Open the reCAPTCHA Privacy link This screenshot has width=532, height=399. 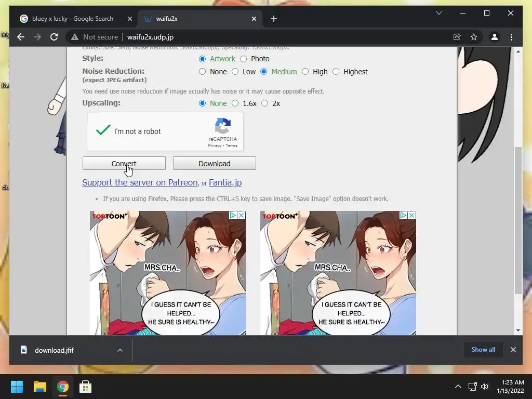(215, 145)
